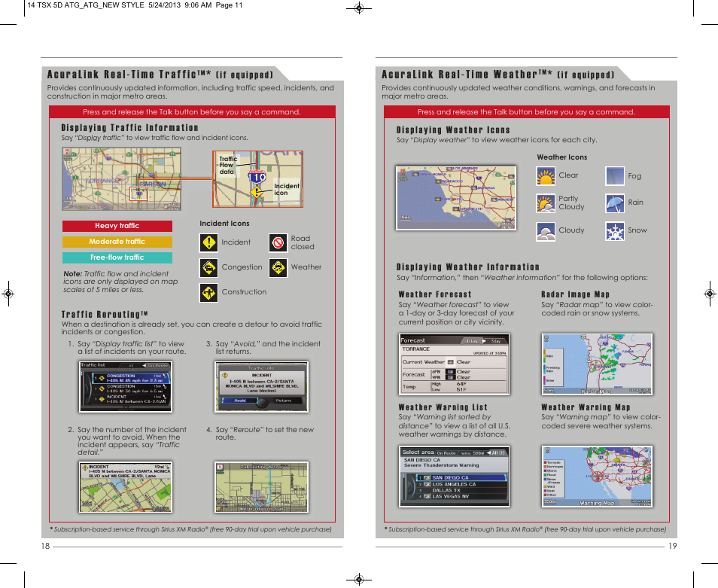This screenshot has width=718, height=588.
Task: Click the Heavy traffic red swatch
Action: [x=117, y=226]
